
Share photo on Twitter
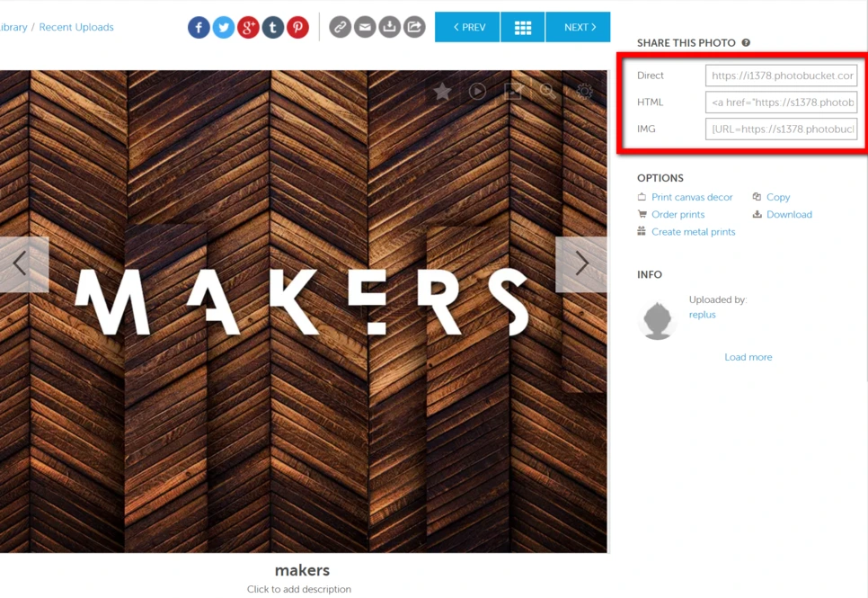pyautogui.click(x=224, y=27)
